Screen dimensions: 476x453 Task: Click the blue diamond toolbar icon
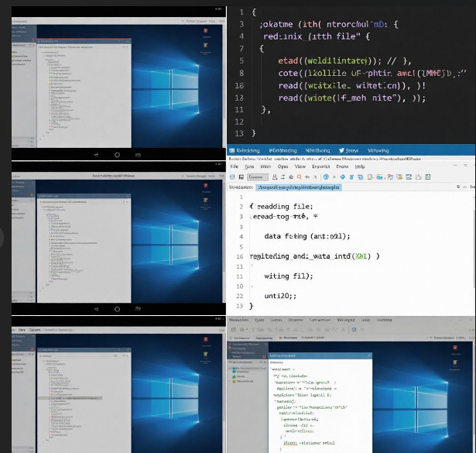pos(342,177)
